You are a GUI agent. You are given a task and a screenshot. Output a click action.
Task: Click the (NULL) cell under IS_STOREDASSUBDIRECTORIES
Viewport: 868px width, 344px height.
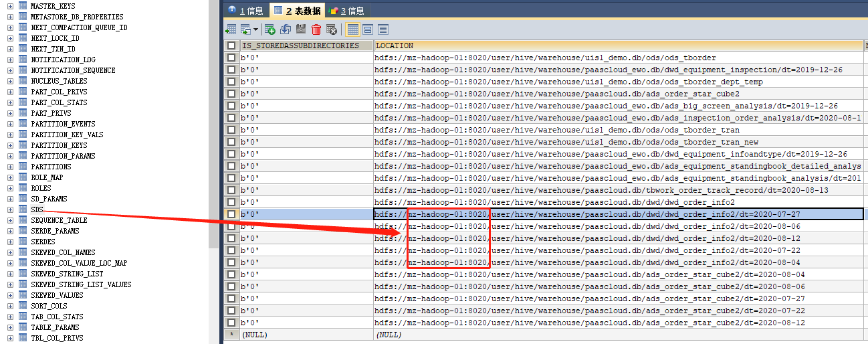point(306,335)
